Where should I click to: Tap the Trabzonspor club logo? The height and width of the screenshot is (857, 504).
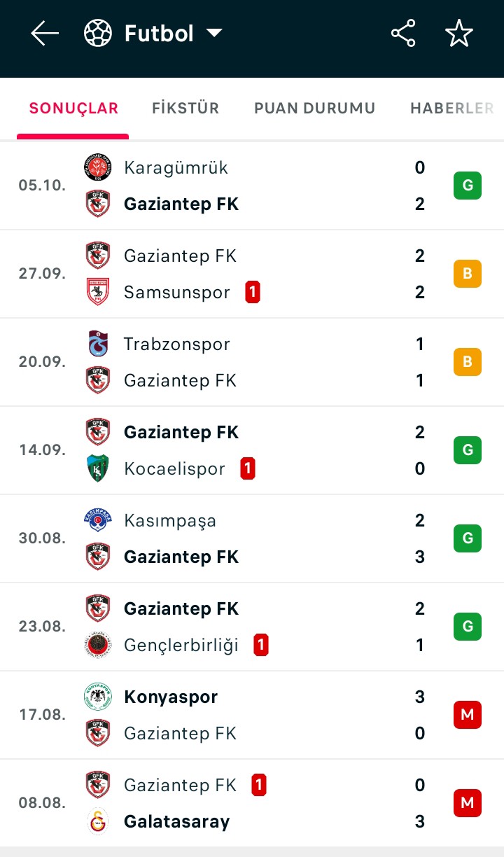tap(98, 344)
